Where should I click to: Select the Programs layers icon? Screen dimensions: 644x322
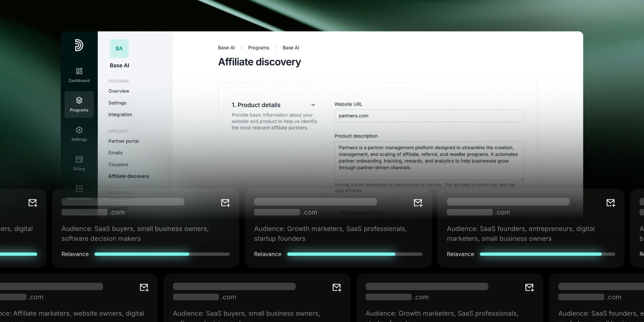(x=79, y=101)
